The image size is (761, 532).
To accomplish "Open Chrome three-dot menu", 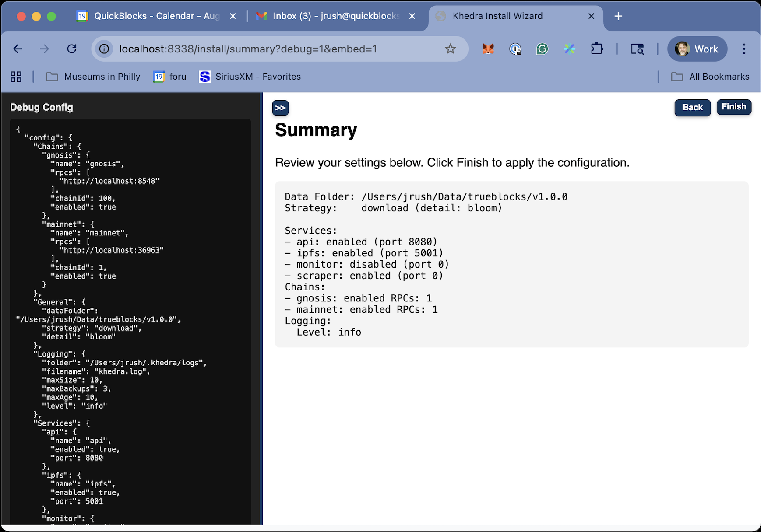I will point(744,49).
